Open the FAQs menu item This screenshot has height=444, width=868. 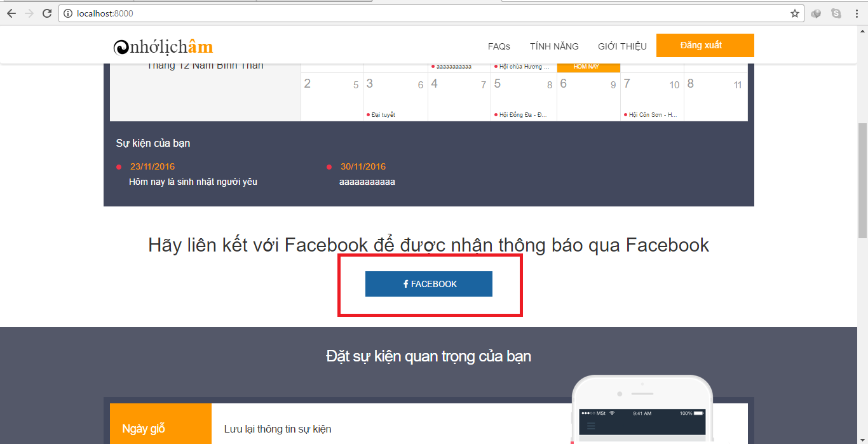[499, 46]
